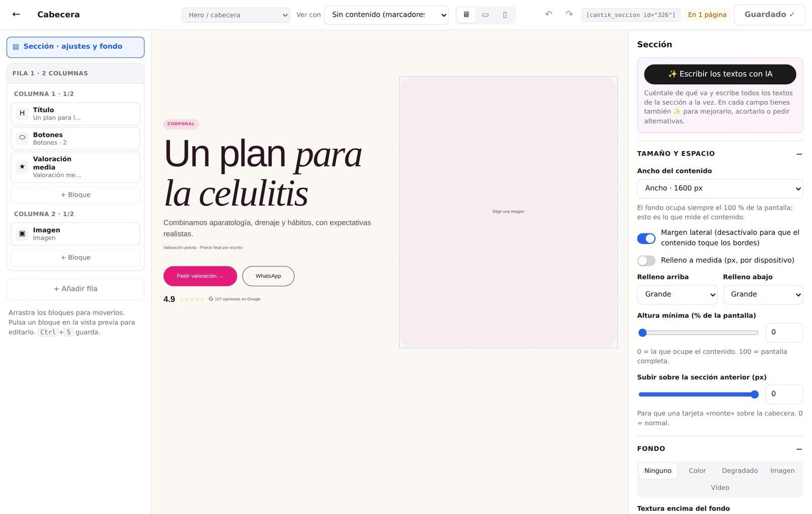Select the Vídeo background tab
This screenshot has width=812, height=514.
click(x=720, y=488)
